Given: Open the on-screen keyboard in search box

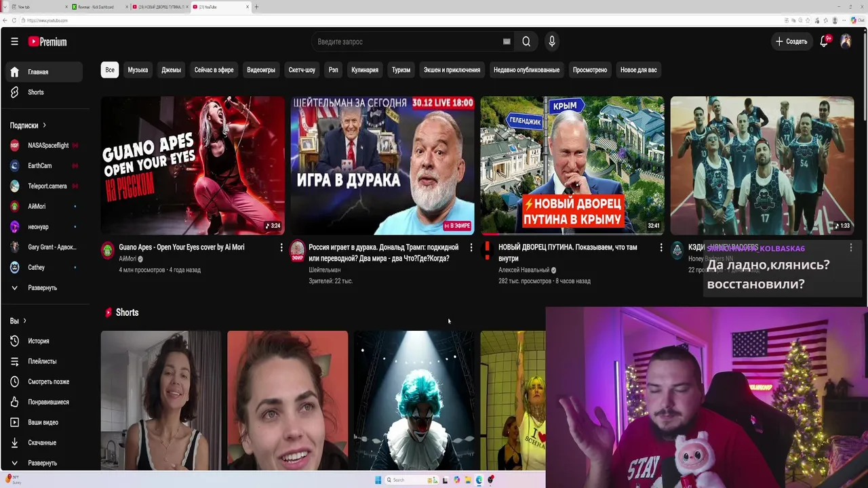Looking at the screenshot, I should coord(507,41).
